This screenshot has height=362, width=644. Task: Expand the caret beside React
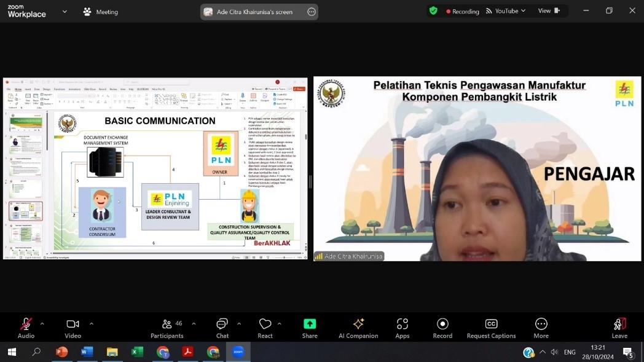279,324
